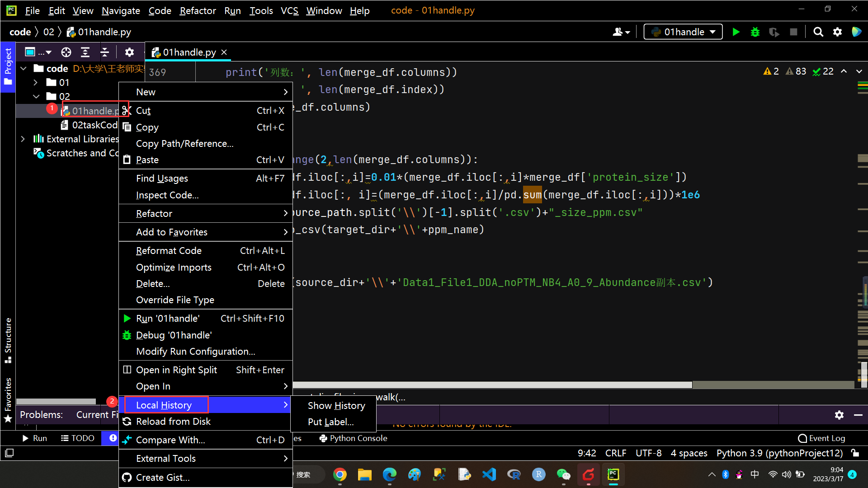Choose Paste from context menu
Screen dimensions: 868x488
pos(206,160)
